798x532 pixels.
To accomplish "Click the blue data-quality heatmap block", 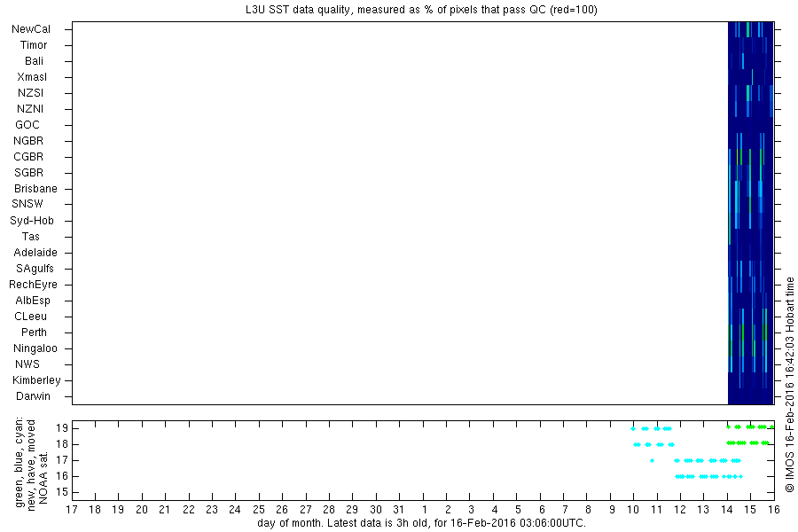I will [x=751, y=213].
